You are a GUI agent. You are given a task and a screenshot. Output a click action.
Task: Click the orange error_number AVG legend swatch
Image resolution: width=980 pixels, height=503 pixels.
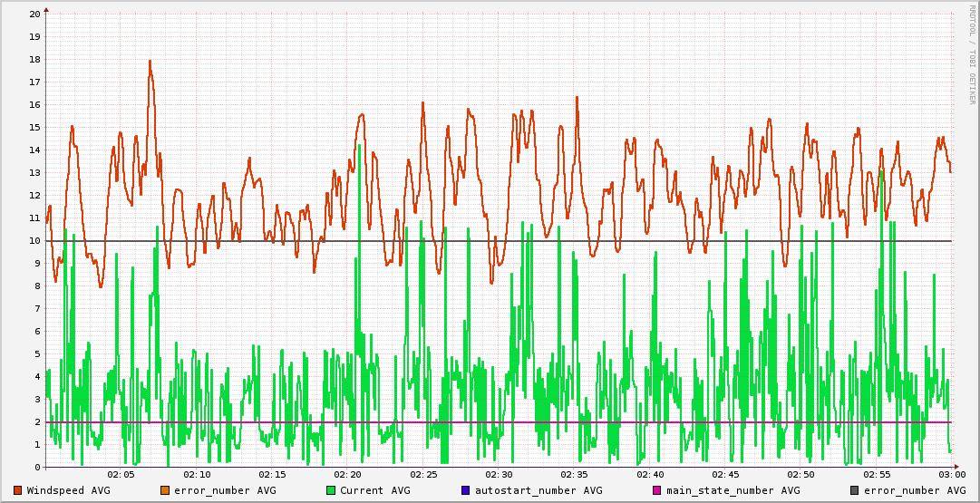pos(165,490)
